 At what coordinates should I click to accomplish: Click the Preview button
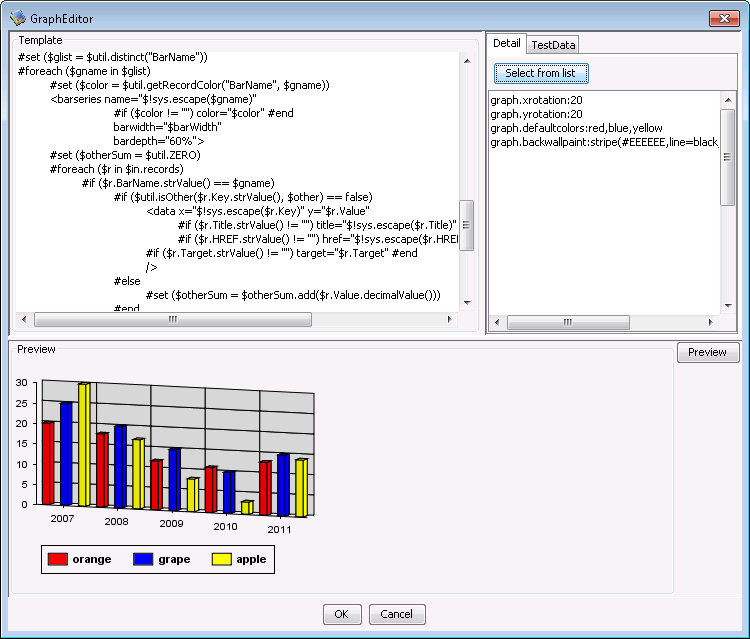[707, 352]
